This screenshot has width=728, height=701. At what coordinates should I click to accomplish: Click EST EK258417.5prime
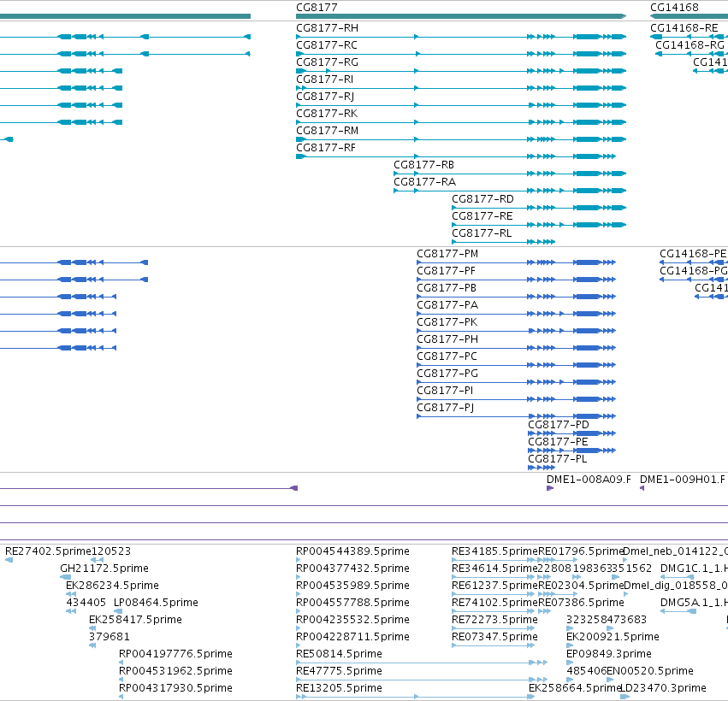point(135,621)
